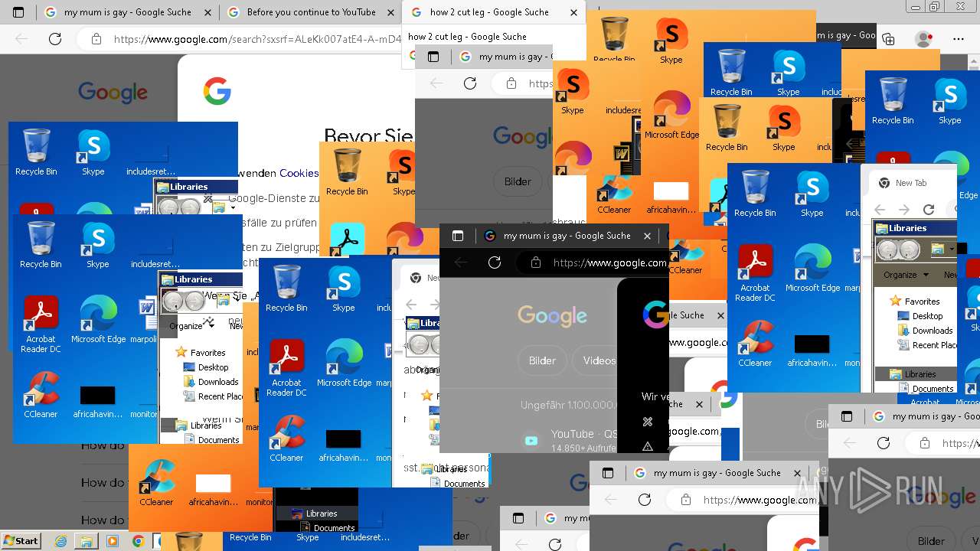Click address field of the dark-themed Edge window
This screenshot has height=551, width=980.
[592, 262]
